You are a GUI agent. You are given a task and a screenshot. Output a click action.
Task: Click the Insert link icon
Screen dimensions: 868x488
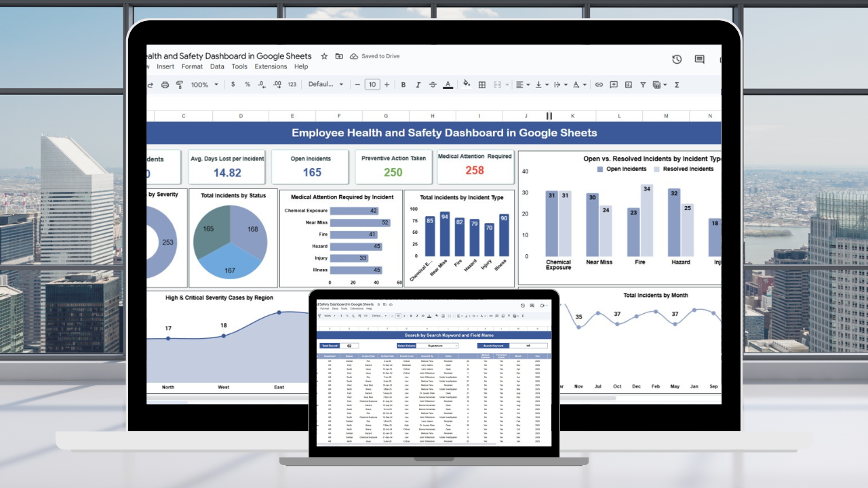tap(599, 85)
